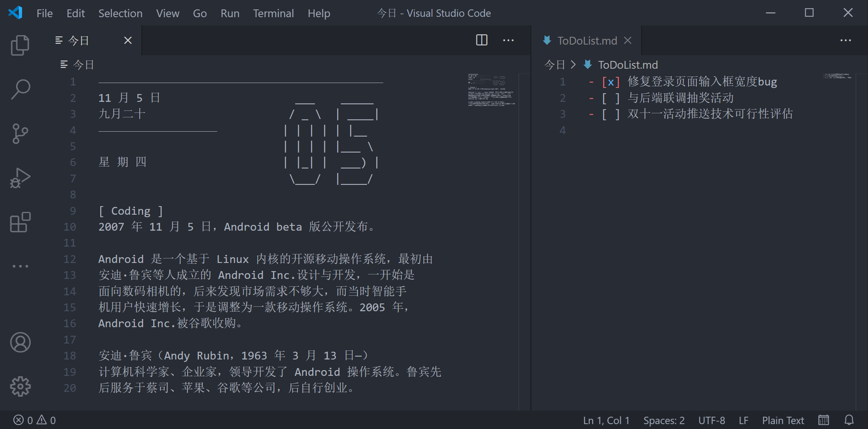Change indentation via Spaces: 2

tap(664, 420)
